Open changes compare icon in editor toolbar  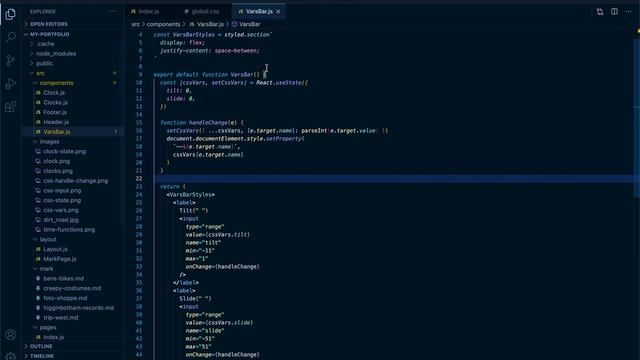pyautogui.click(x=600, y=12)
